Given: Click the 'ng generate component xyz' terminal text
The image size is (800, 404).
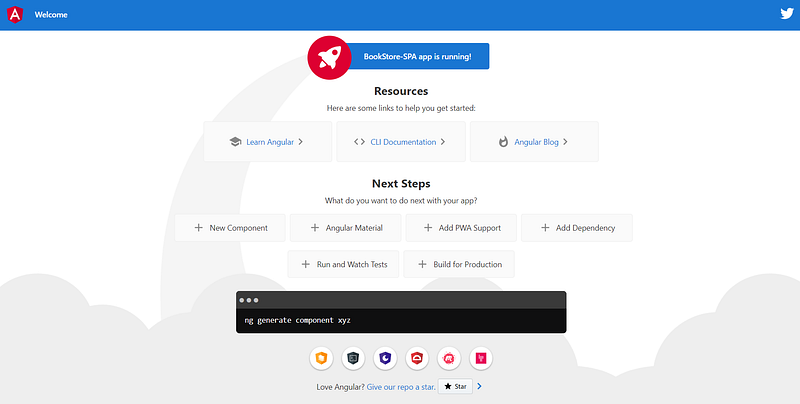Looking at the screenshot, I should click(297, 320).
